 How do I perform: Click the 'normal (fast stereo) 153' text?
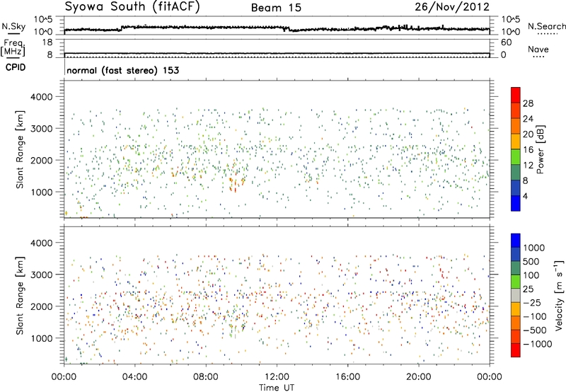point(122,70)
